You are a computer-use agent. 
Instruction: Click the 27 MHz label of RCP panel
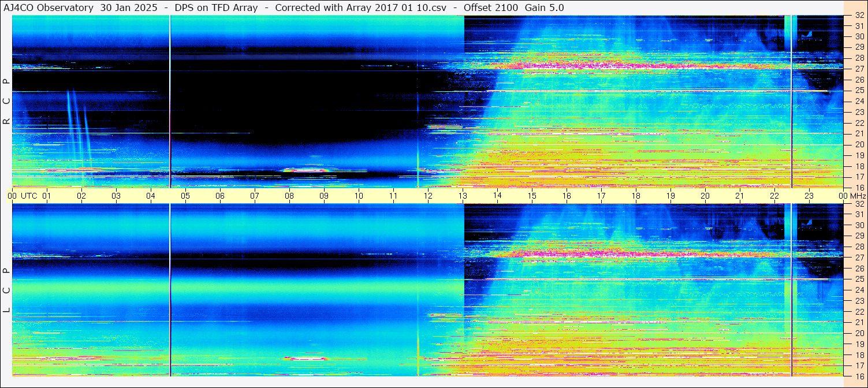coord(859,69)
